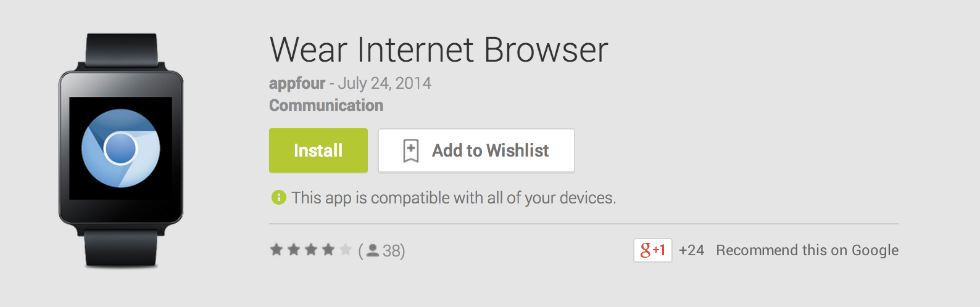Screen dimensions: 980x307
Task: Select the third rating star
Action: tap(311, 250)
